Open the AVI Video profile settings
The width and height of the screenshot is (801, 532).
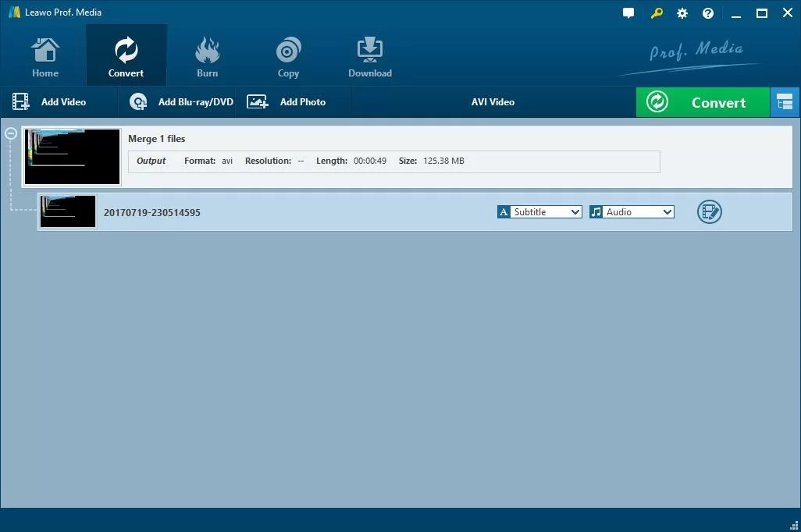click(493, 101)
